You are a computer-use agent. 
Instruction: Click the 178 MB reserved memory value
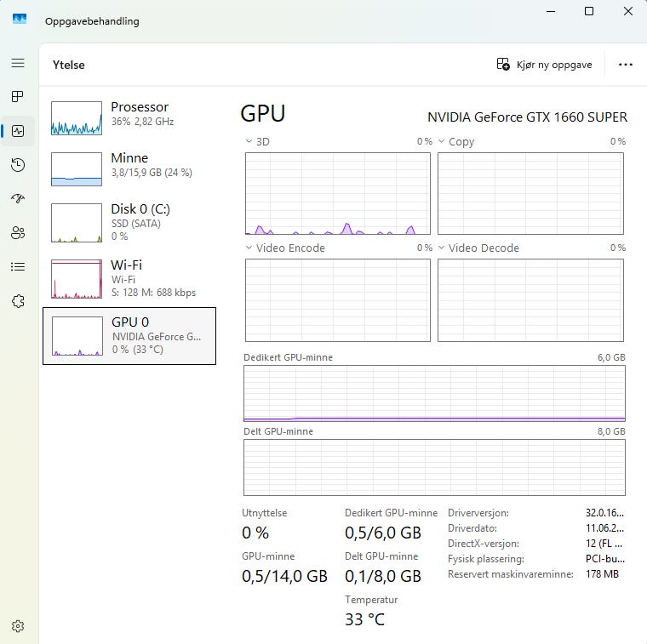[602, 574]
